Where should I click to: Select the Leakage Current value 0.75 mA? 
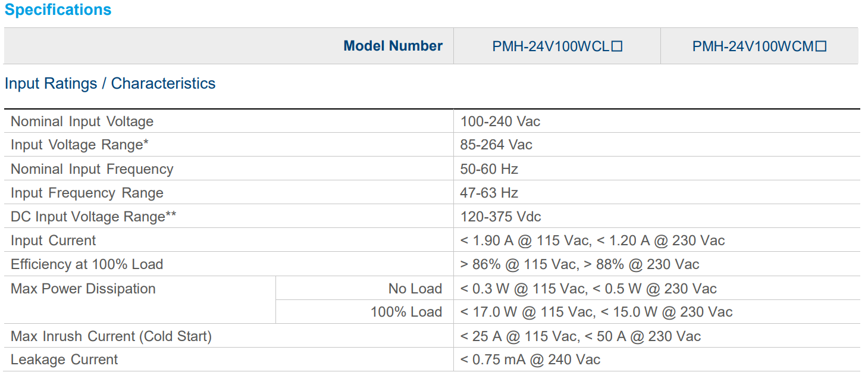(530, 360)
